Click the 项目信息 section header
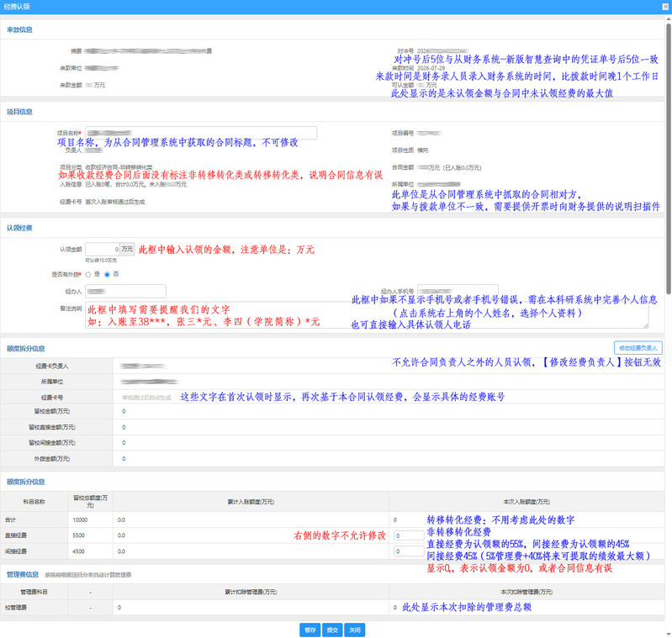Image resolution: width=672 pixels, height=638 pixels. (19, 112)
